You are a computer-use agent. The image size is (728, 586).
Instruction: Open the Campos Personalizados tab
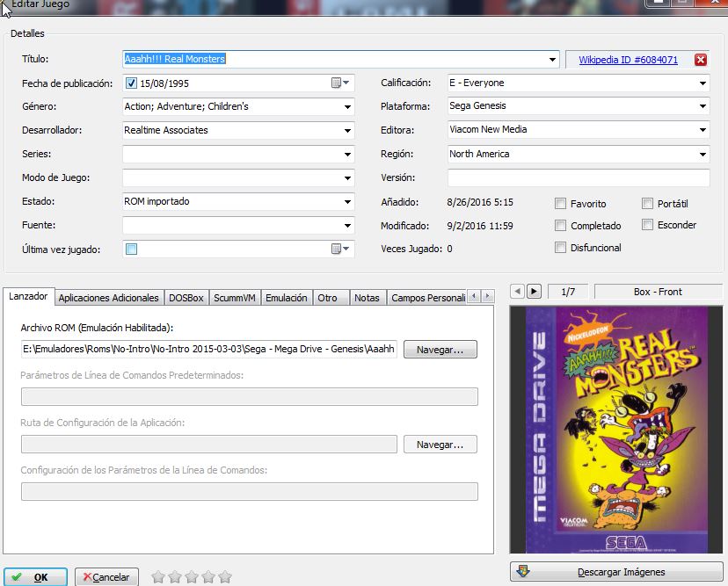(x=427, y=298)
